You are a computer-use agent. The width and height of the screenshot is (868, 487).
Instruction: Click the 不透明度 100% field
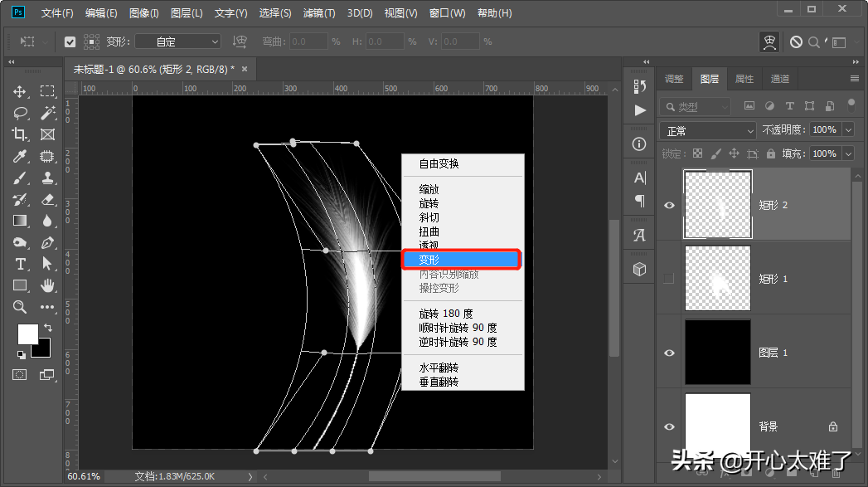point(825,129)
